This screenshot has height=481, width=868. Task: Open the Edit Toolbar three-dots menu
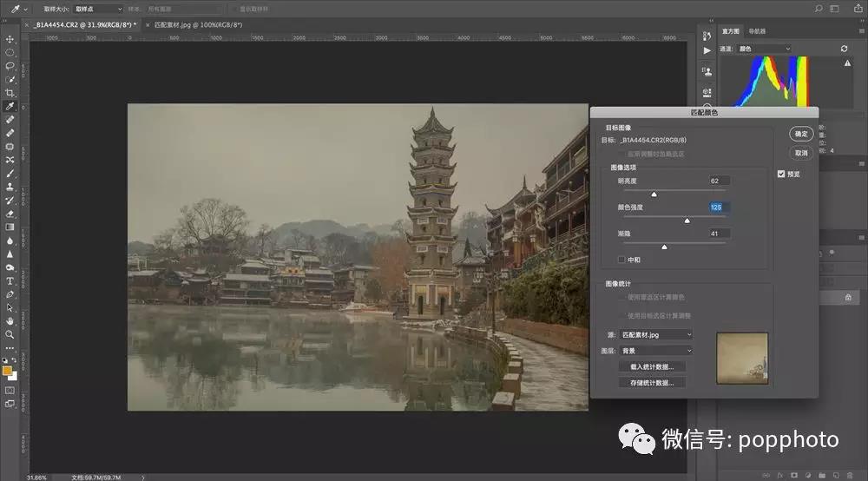(10, 348)
